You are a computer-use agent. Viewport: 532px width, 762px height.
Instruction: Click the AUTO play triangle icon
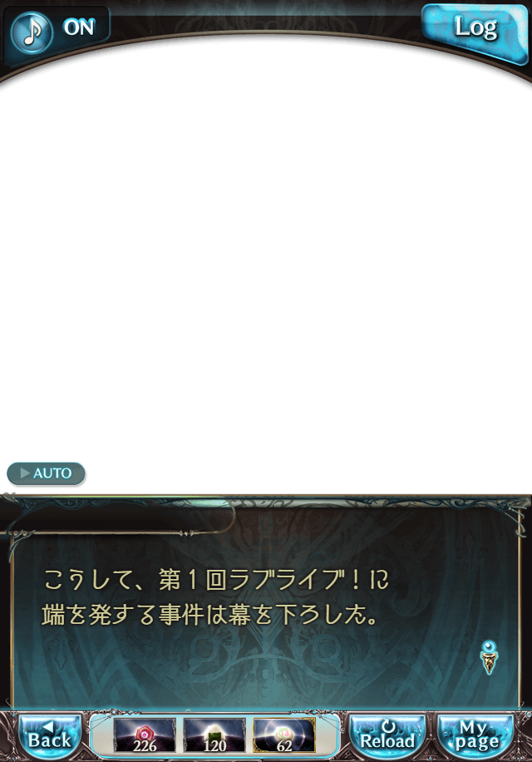click(25, 473)
